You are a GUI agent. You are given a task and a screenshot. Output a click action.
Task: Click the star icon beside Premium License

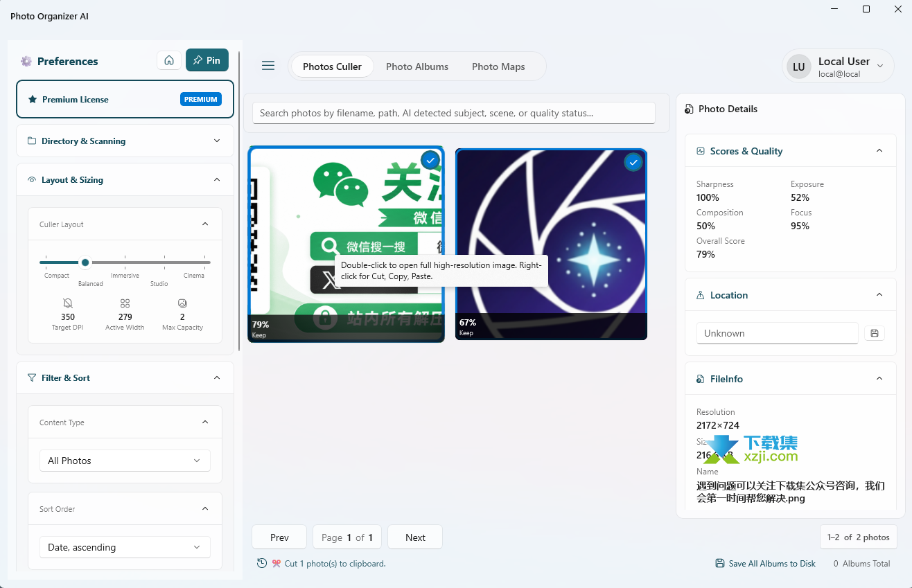[33, 100]
